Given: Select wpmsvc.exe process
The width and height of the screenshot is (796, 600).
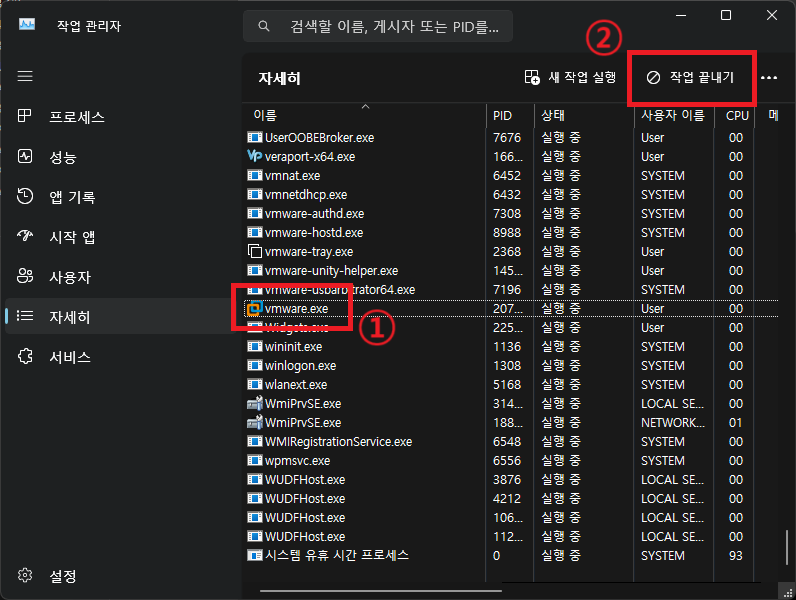Looking at the screenshot, I should pos(512,460).
